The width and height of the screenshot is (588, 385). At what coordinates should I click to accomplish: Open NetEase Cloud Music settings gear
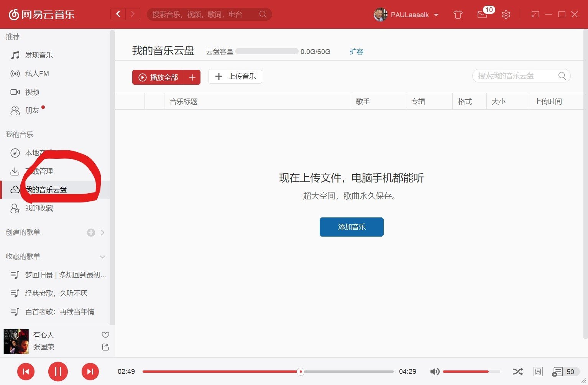coord(506,14)
